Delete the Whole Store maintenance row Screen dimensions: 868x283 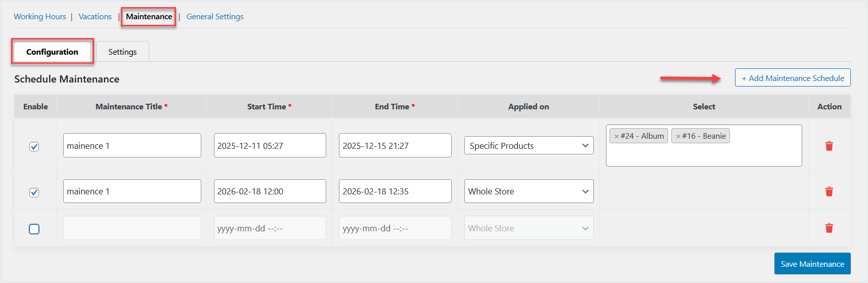tap(829, 191)
